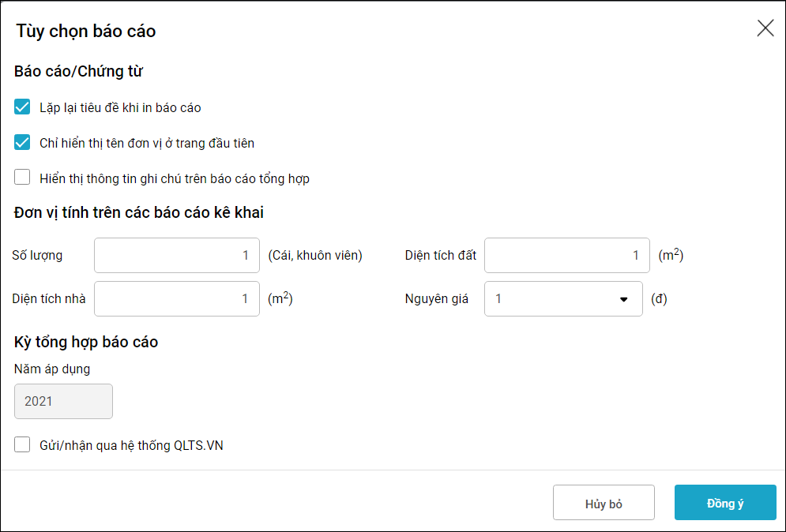Viewport: 786px width, 532px height.
Task: Click the "Số lượng" field label
Action: tap(37, 255)
